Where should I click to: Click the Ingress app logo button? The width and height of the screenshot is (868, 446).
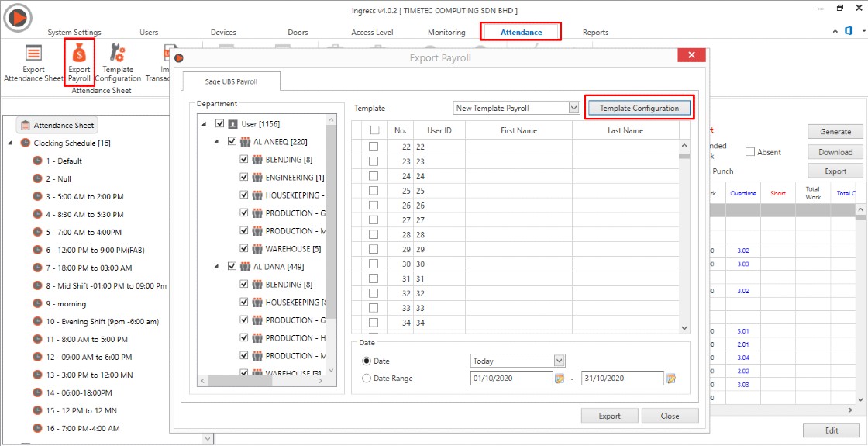tap(18, 19)
